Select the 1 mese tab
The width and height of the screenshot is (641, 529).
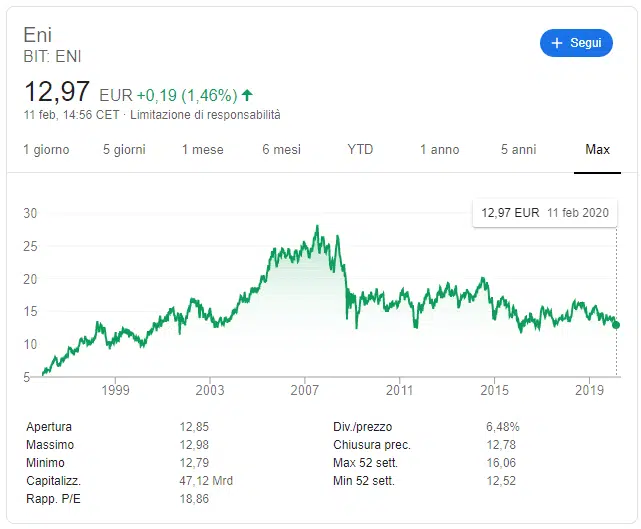[203, 150]
